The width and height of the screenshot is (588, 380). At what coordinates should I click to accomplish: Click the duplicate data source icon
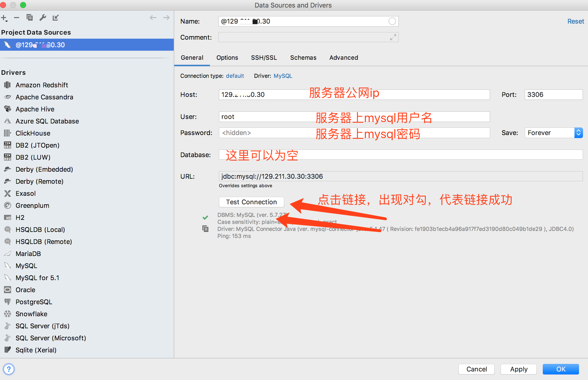point(30,18)
